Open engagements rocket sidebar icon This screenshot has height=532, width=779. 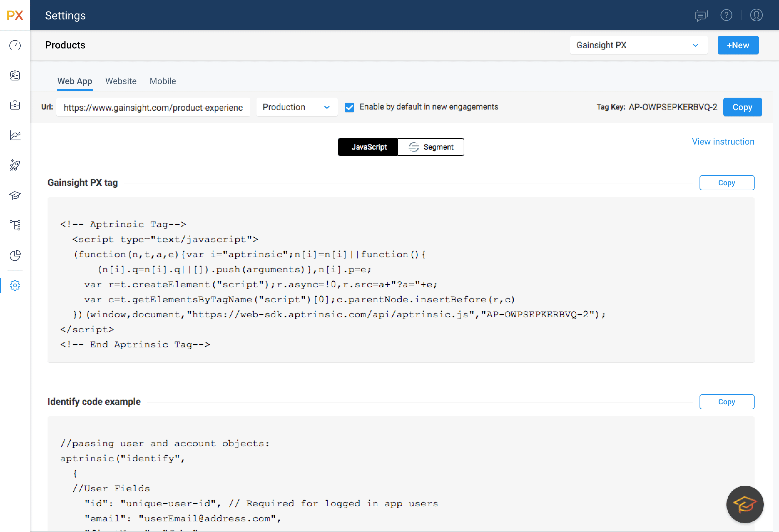(x=15, y=165)
